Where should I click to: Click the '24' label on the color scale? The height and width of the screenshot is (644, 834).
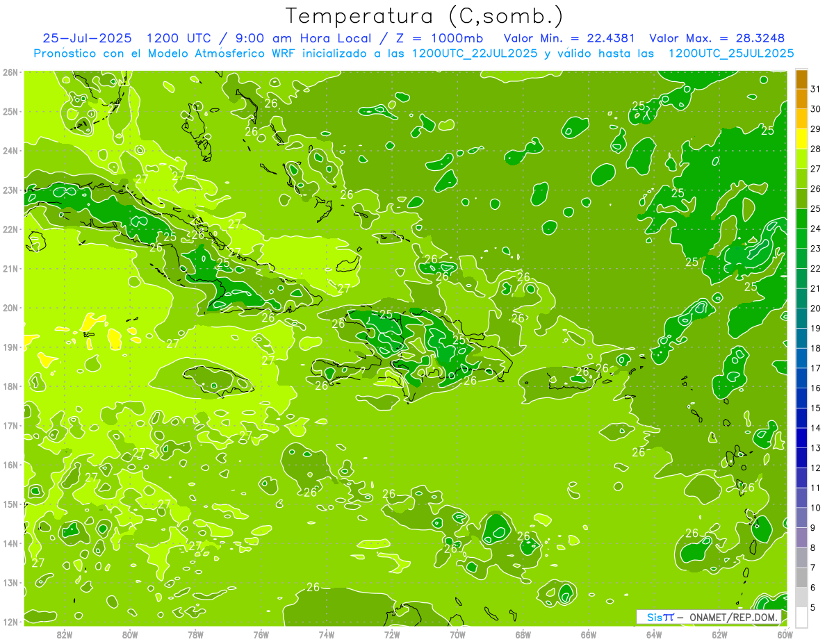tap(815, 229)
